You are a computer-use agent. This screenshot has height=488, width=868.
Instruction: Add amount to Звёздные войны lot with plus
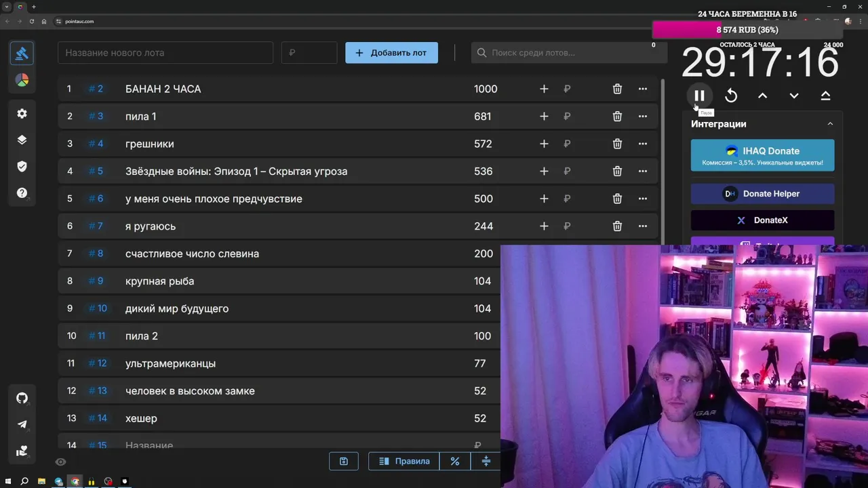click(544, 171)
